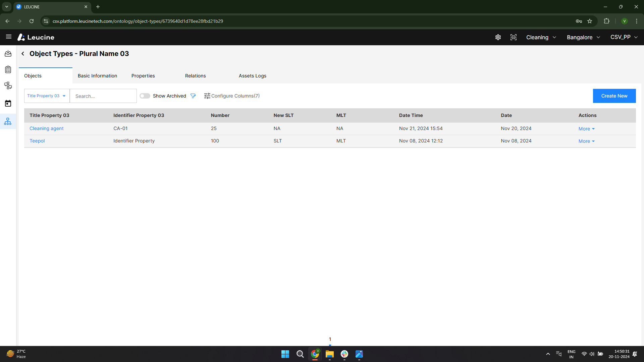Click the Create New button
The image size is (644, 362).
pyautogui.click(x=614, y=96)
